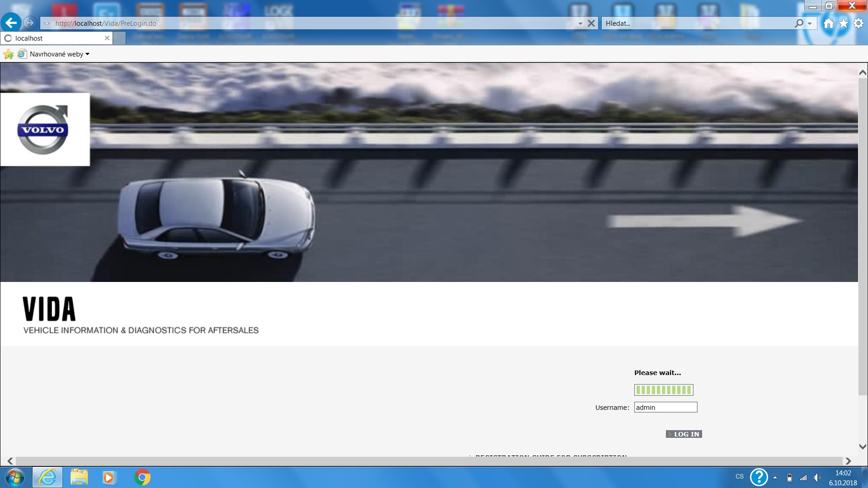
Task: Click the LOG IN button
Action: 684,434
